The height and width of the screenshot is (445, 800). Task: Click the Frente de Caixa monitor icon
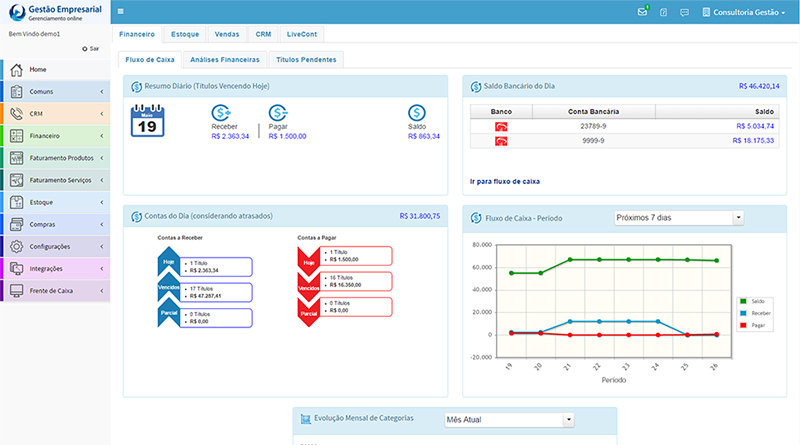16,290
